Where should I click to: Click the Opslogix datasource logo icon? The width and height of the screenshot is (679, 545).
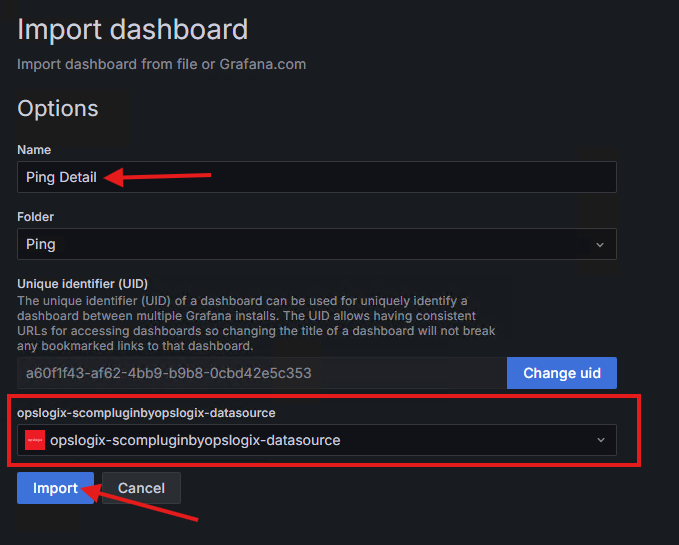pyautogui.click(x=35, y=440)
